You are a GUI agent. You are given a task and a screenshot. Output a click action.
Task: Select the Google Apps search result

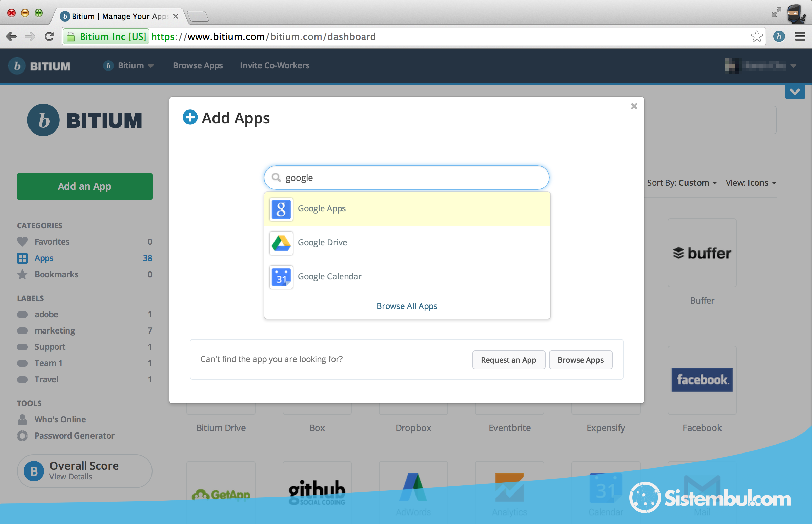click(407, 209)
